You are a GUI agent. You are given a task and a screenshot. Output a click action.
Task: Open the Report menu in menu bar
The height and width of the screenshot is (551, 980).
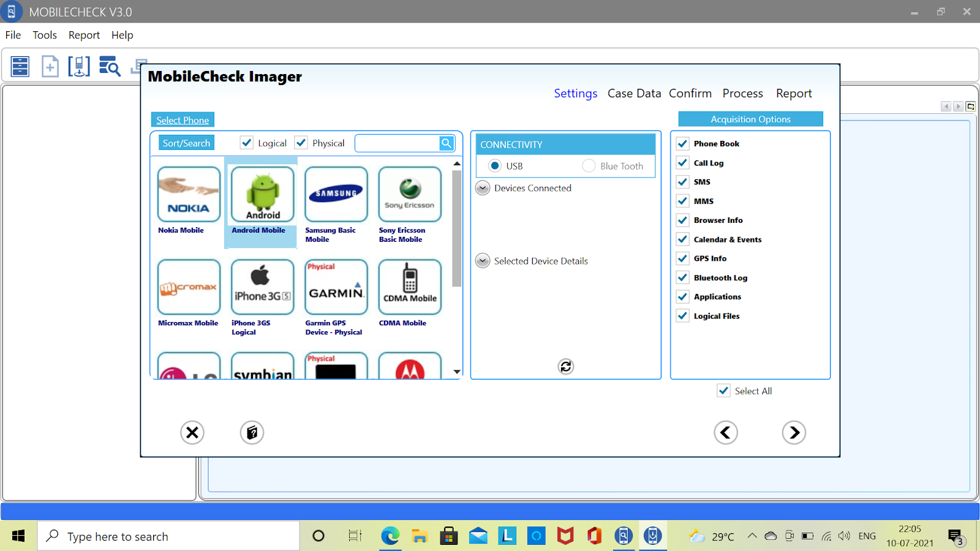click(x=84, y=35)
